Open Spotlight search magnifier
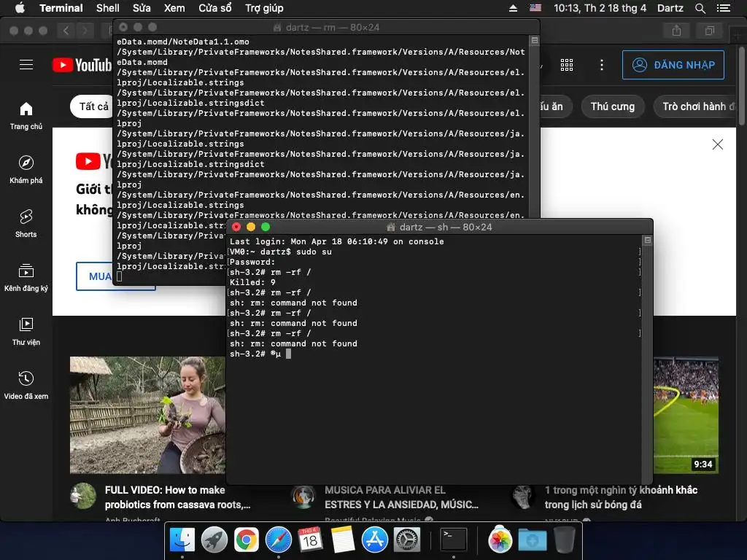747x560 pixels. click(x=700, y=8)
